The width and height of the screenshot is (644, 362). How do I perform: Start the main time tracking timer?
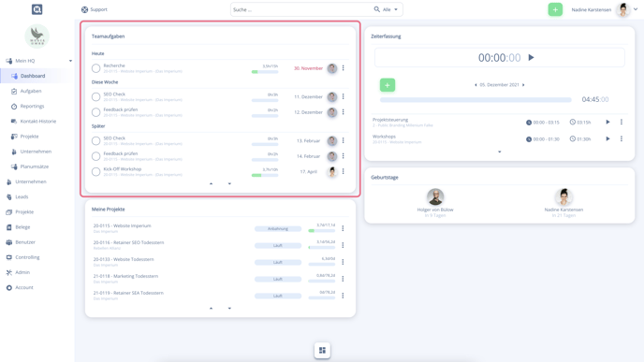pos(531,57)
